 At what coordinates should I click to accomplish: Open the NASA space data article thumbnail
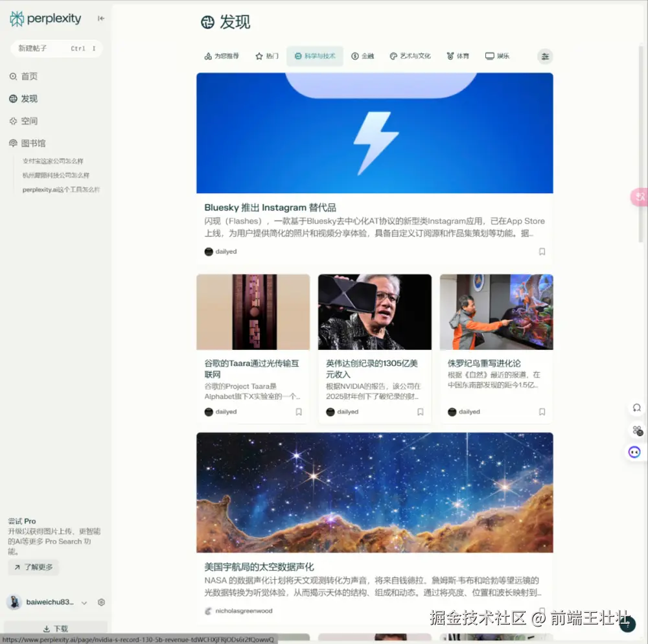[375, 491]
